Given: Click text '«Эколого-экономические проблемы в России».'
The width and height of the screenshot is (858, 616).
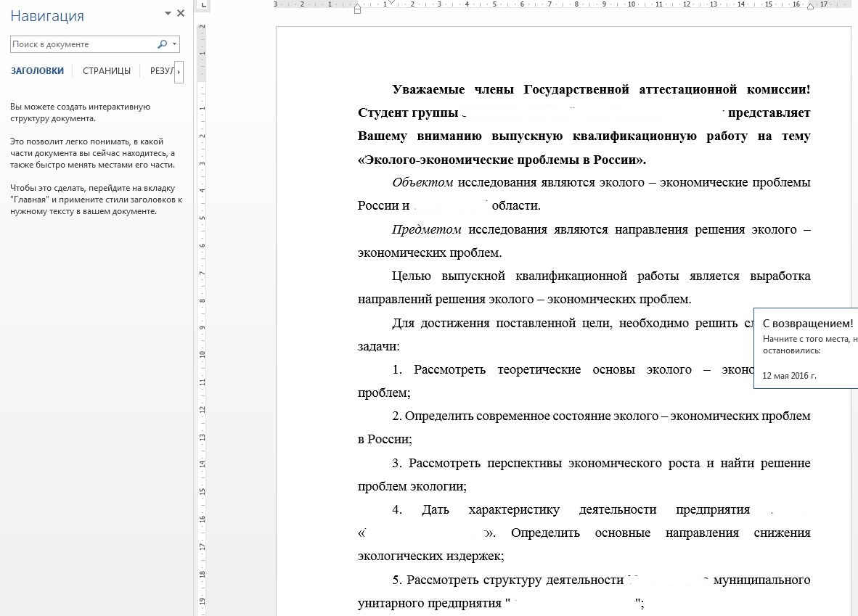Looking at the screenshot, I should [502, 160].
